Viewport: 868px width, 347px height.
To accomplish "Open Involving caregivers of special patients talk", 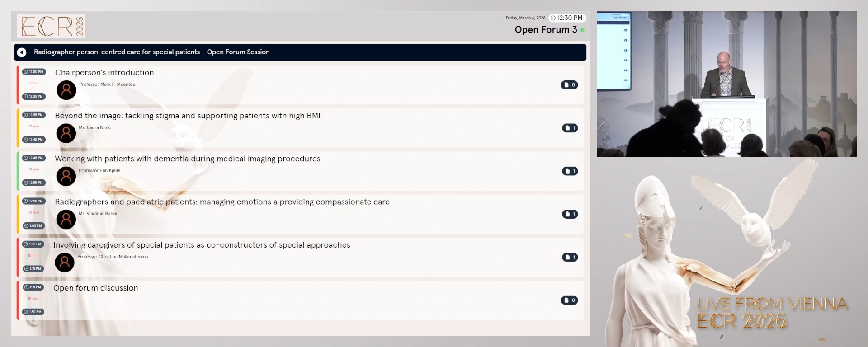I will coord(202,245).
